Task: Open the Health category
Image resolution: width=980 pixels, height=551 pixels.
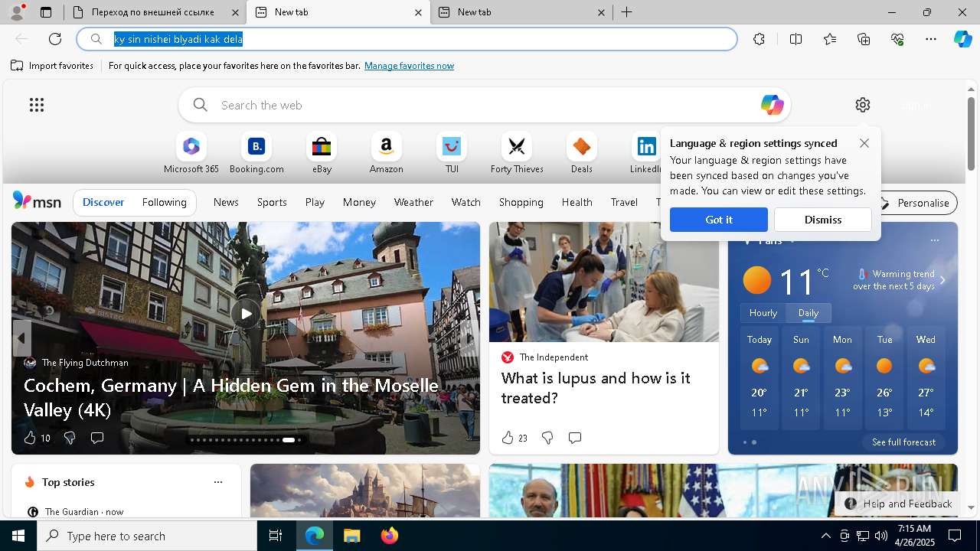Action: (x=577, y=202)
